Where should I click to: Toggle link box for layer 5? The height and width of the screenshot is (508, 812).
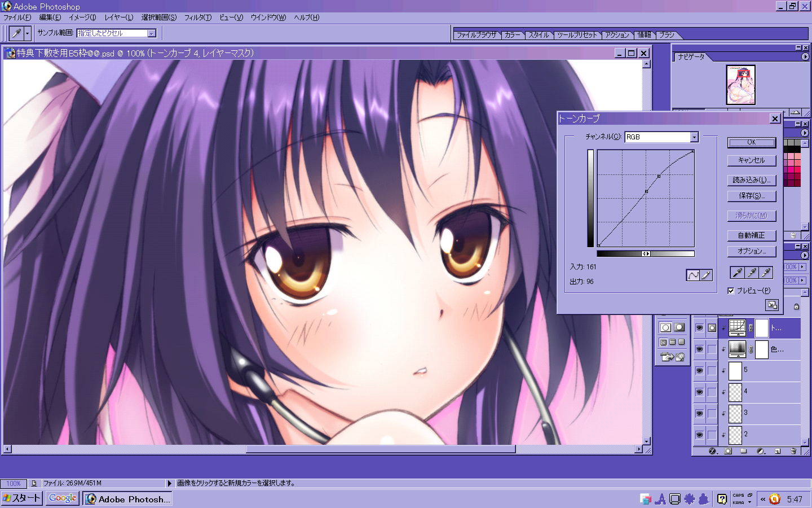click(712, 371)
